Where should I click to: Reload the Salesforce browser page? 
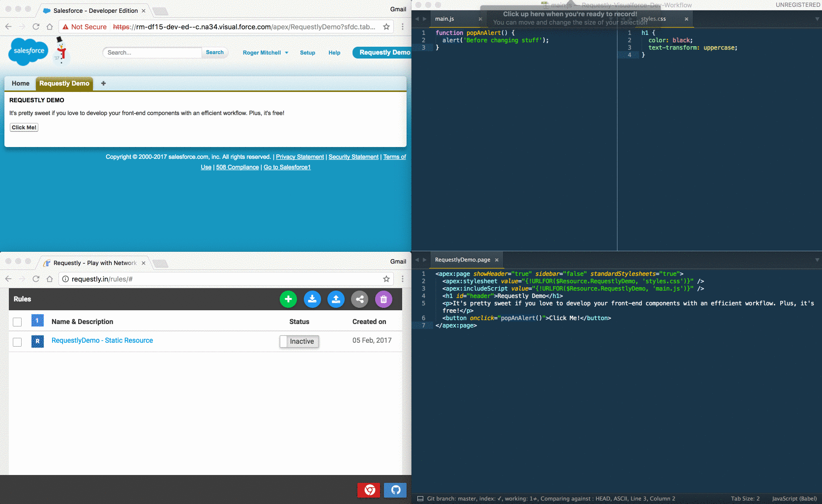pyautogui.click(x=36, y=27)
